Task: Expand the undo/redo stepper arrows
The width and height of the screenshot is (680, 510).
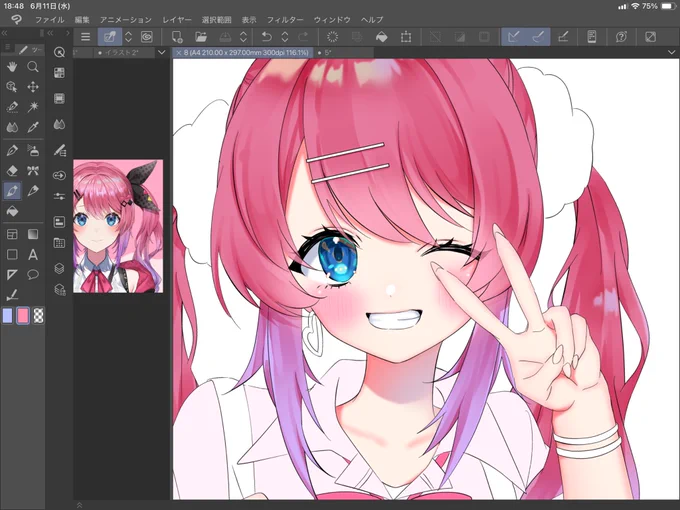Action: 285,37
